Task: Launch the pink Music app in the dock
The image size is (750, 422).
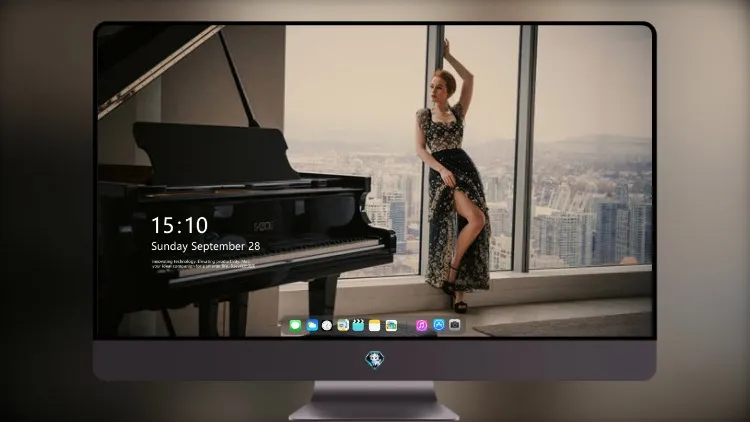Action: (x=421, y=325)
